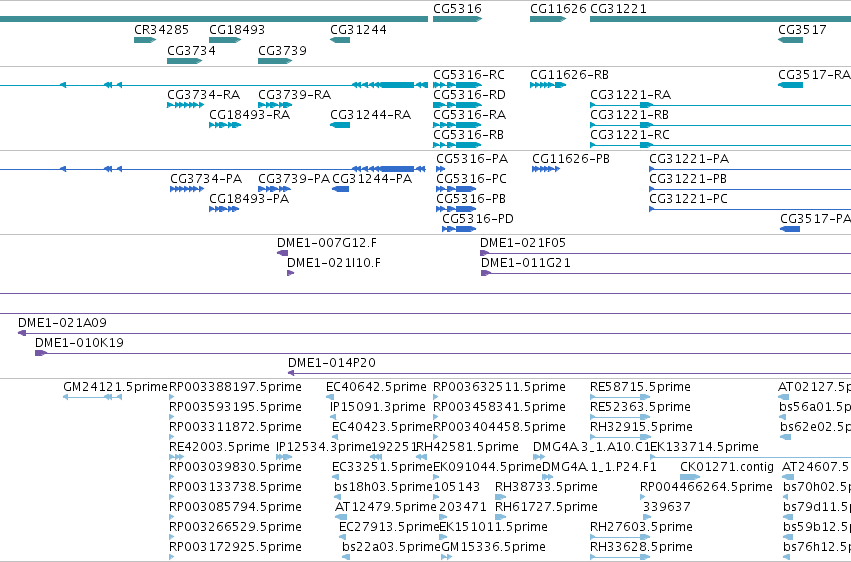
Task: Open protein CG5316-PB
Action: coord(456,209)
